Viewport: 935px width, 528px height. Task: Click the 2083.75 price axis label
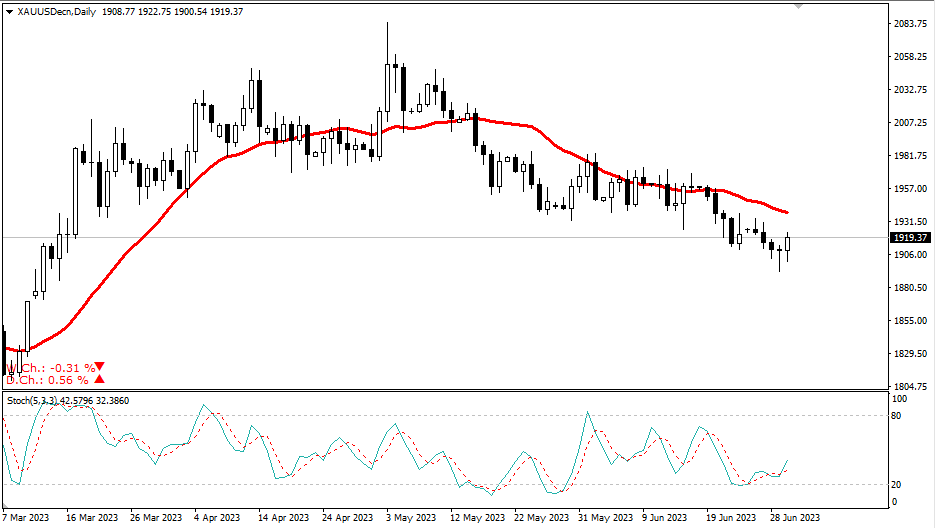pos(910,24)
